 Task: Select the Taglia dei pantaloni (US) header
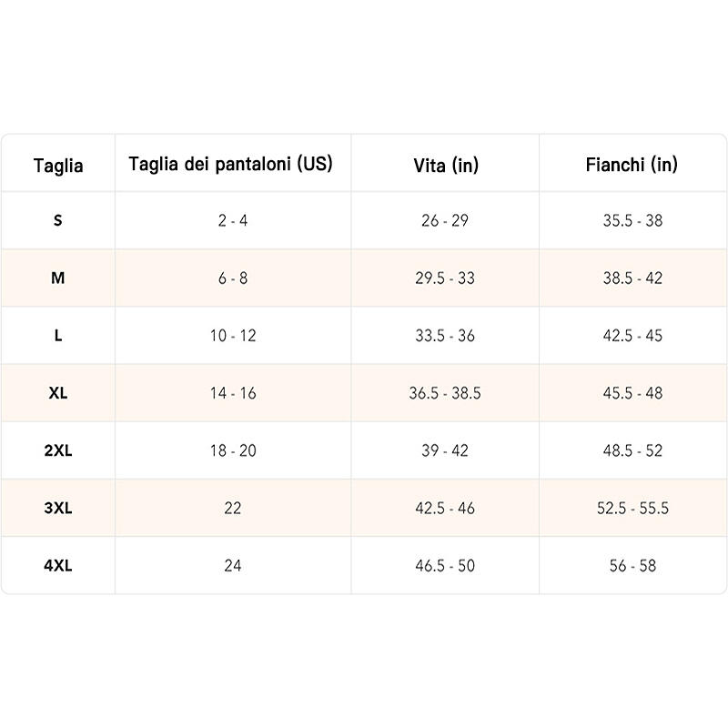231,164
